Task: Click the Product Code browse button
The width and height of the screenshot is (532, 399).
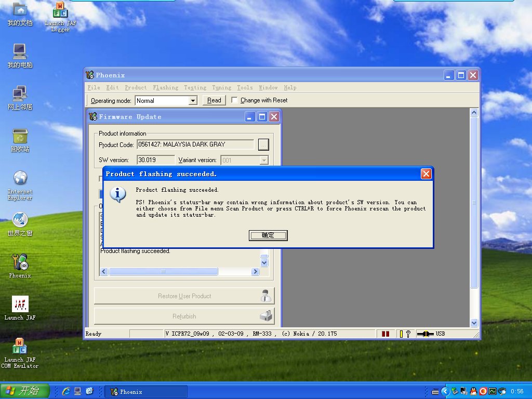Action: click(x=263, y=144)
